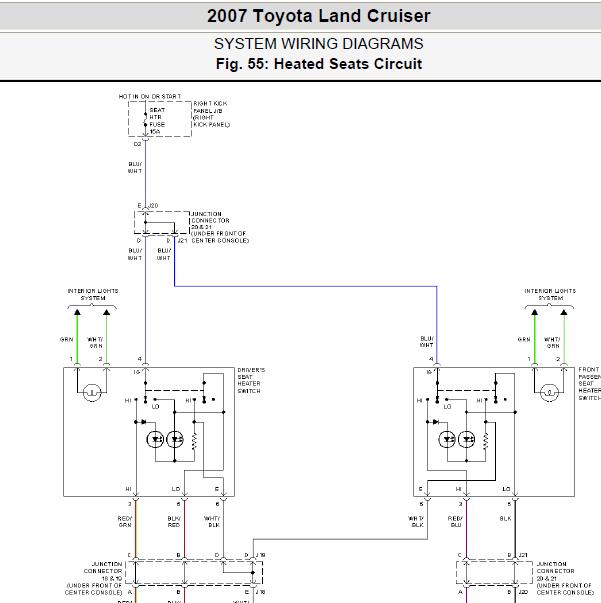Select the "SYSTEM WIRING DIAGRAMS" heading
Image resolution: width=601 pixels, height=603 pixels.
319,44
